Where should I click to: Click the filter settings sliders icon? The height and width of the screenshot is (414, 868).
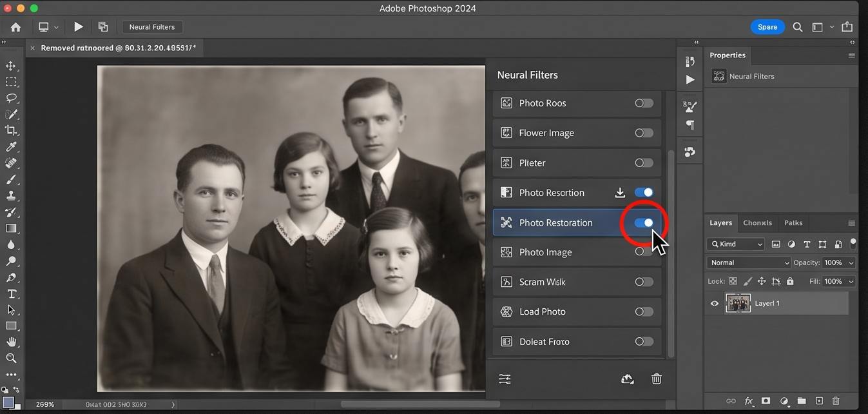point(505,379)
